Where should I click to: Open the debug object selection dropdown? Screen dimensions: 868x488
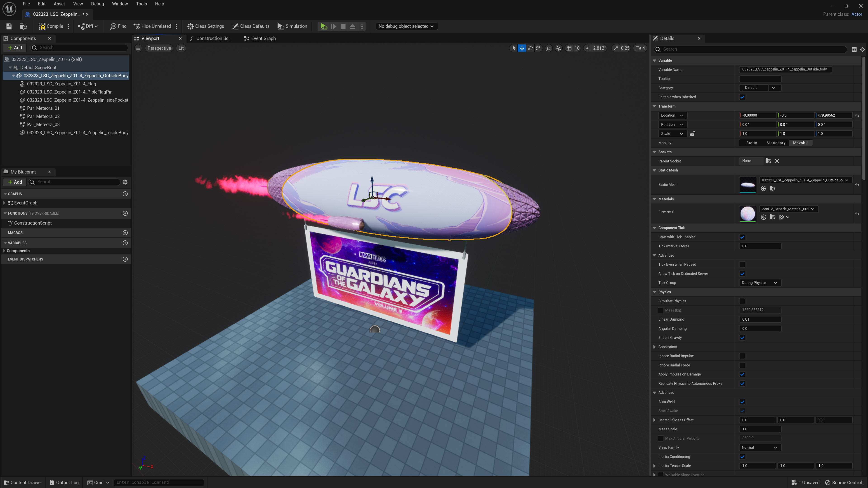coord(406,26)
